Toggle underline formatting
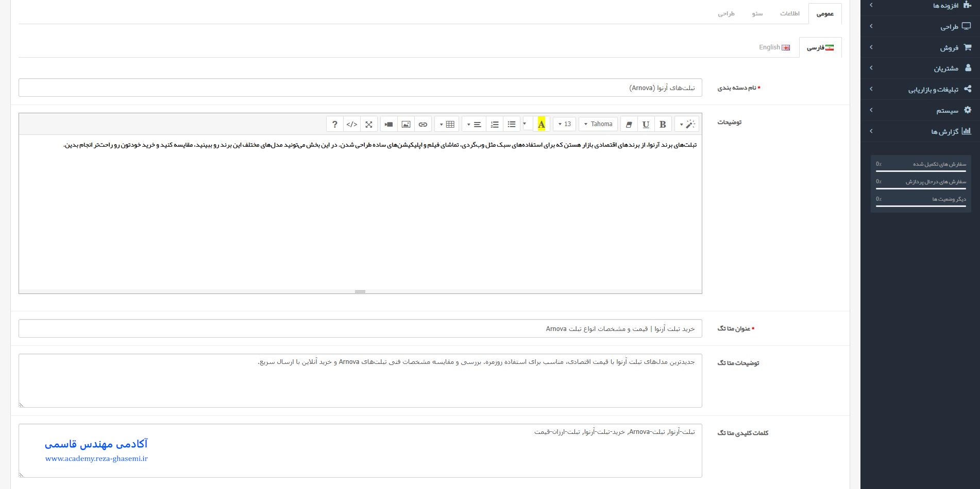This screenshot has height=489, width=980. click(646, 124)
